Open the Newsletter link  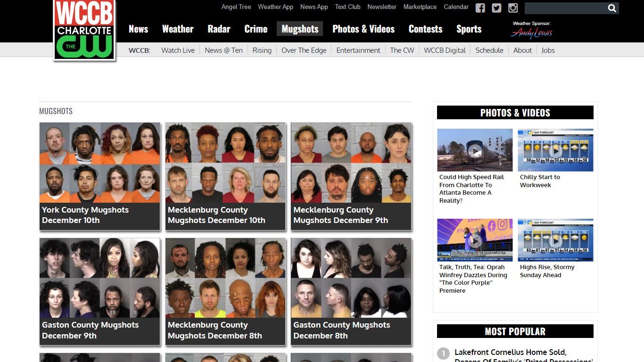pyautogui.click(x=382, y=7)
